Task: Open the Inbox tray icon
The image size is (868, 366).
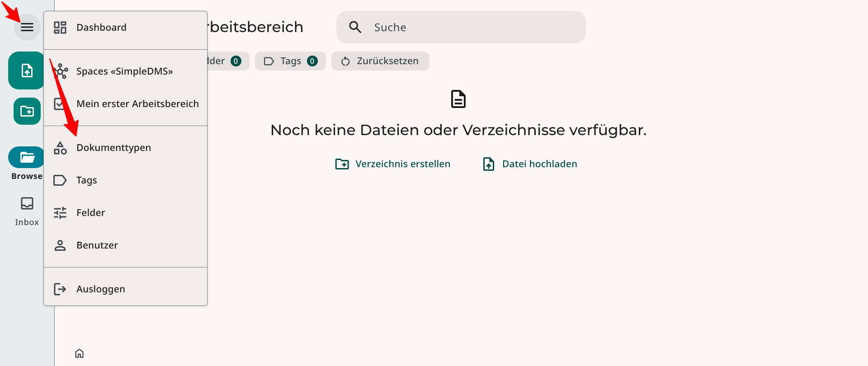Action: (27, 204)
